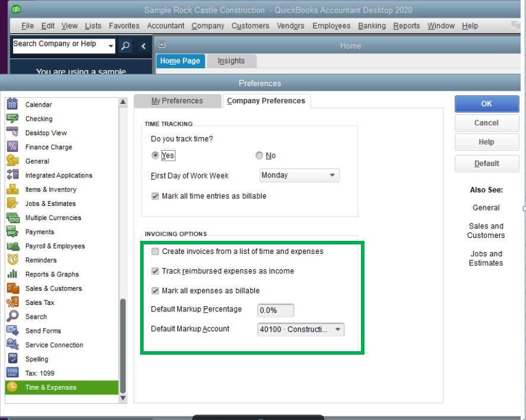
Task: Toggle Track reimbursed expenses as income
Action: [x=155, y=271]
